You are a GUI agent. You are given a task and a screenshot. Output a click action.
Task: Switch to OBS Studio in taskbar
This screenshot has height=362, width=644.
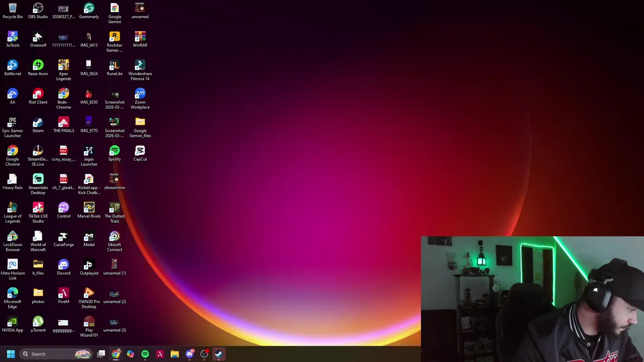coord(204,354)
